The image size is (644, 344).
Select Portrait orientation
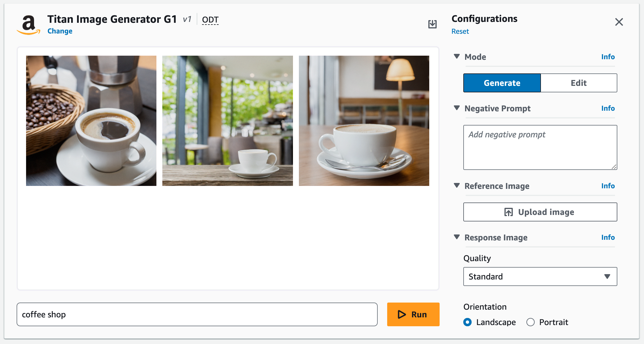pyautogui.click(x=531, y=322)
